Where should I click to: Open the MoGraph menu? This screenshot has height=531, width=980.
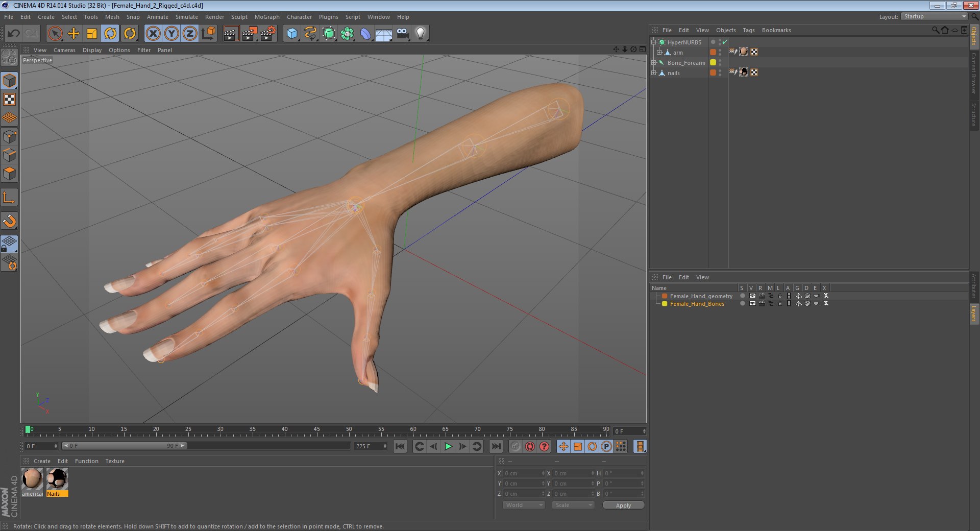[x=267, y=17]
